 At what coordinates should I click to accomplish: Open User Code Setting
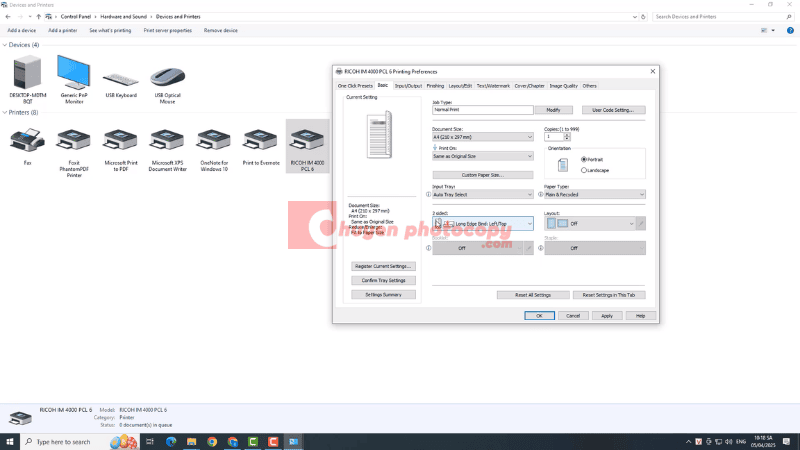tap(613, 110)
